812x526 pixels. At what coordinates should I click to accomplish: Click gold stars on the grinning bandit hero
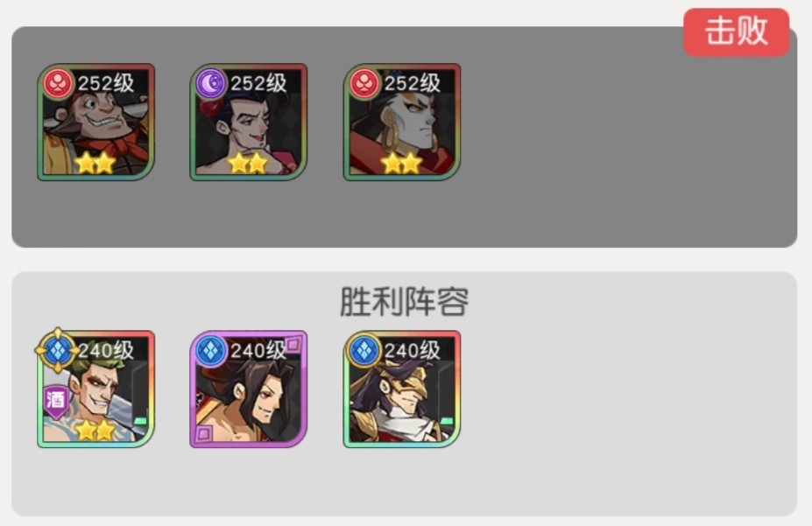tap(95, 163)
